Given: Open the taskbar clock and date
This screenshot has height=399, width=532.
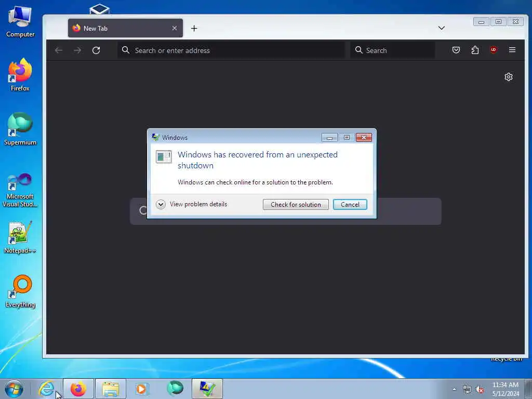Looking at the screenshot, I should [506, 389].
